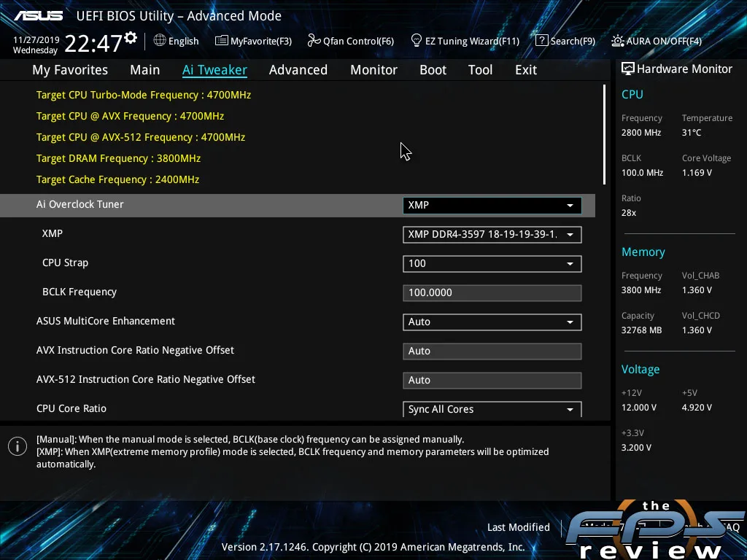Click the AURA light icon
The image size is (747, 560).
(x=617, y=41)
